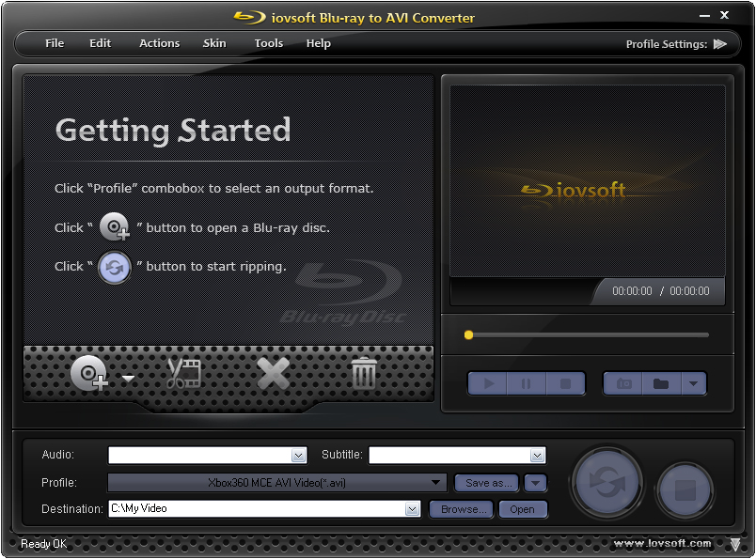Click the iovsoft preview screen
The width and height of the screenshot is (756, 559).
(588, 180)
